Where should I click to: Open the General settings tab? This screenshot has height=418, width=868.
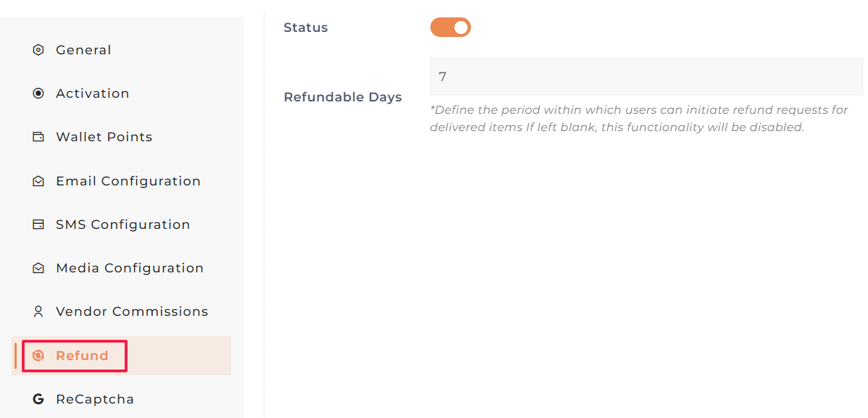(x=83, y=50)
